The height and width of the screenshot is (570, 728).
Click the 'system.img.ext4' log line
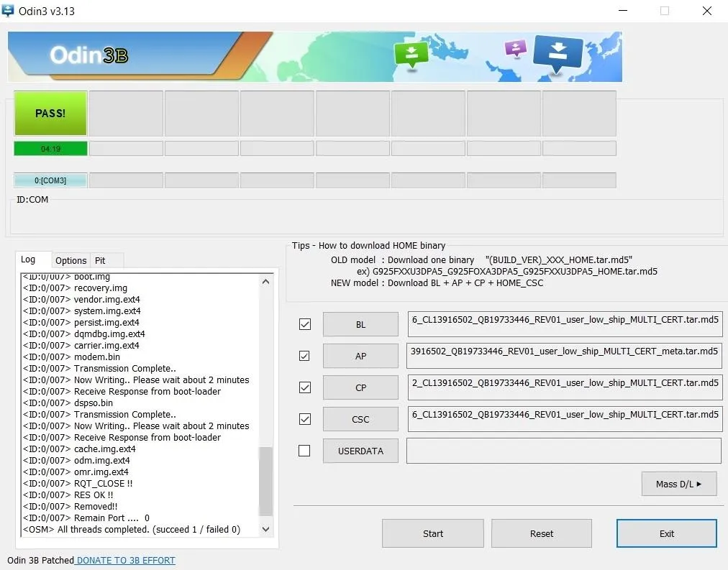tap(82, 311)
